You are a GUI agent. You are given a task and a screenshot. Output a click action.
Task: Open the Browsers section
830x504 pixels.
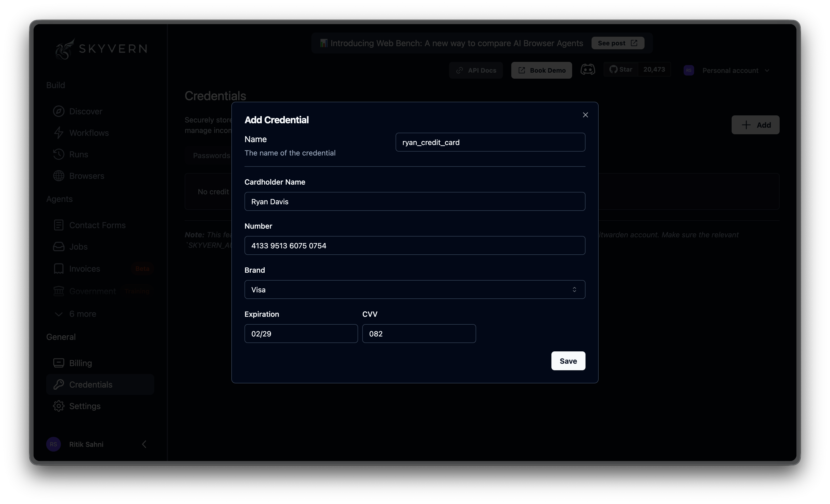click(100, 176)
